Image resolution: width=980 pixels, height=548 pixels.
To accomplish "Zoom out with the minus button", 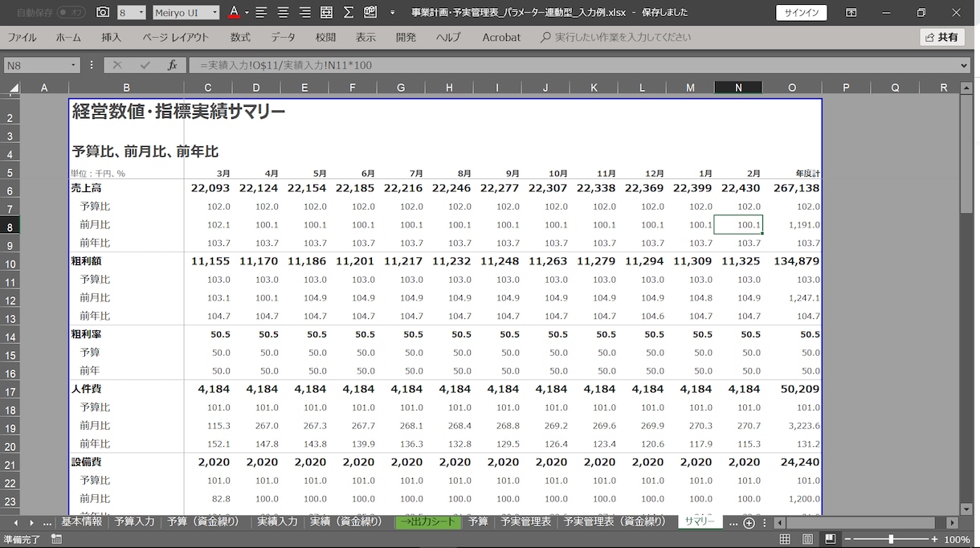I will 848,539.
